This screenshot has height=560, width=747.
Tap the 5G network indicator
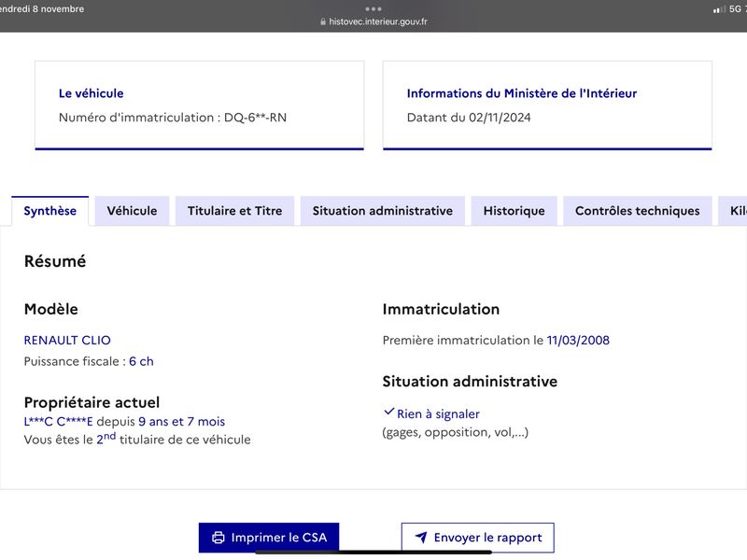point(735,9)
